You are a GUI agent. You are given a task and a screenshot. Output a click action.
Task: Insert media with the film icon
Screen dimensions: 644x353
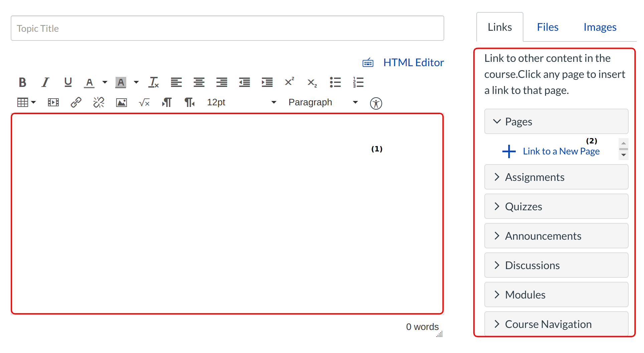pos(53,102)
